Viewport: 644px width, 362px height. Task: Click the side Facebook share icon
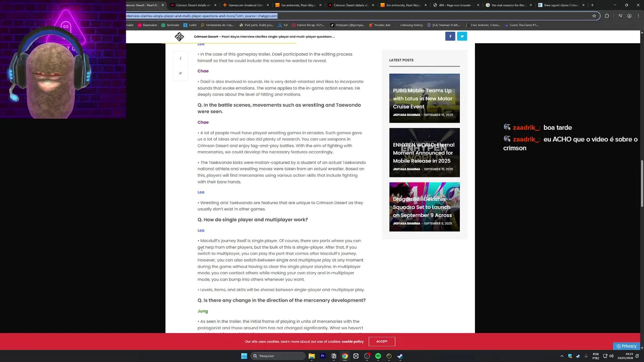tap(181, 59)
